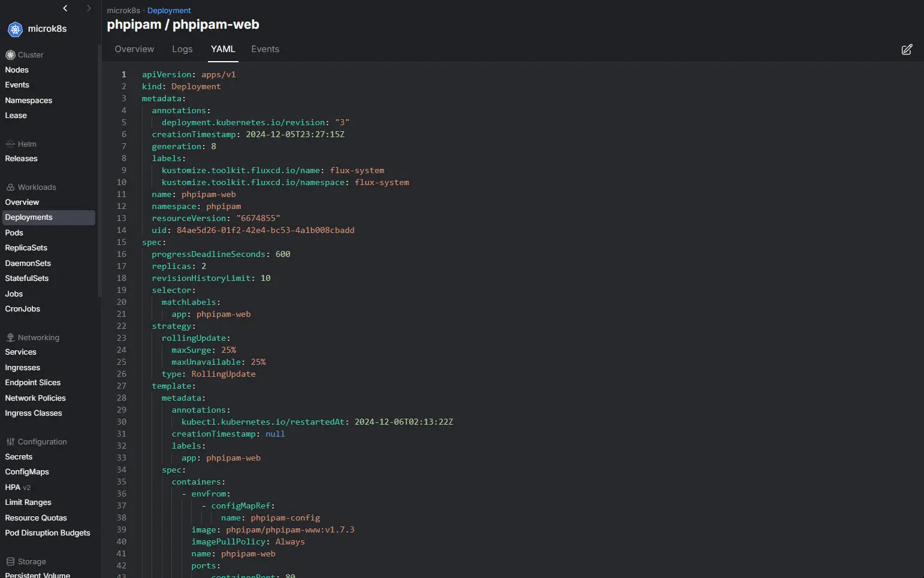Image resolution: width=924 pixels, height=578 pixels.
Task: Click the Helm section icon
Action: 10,144
